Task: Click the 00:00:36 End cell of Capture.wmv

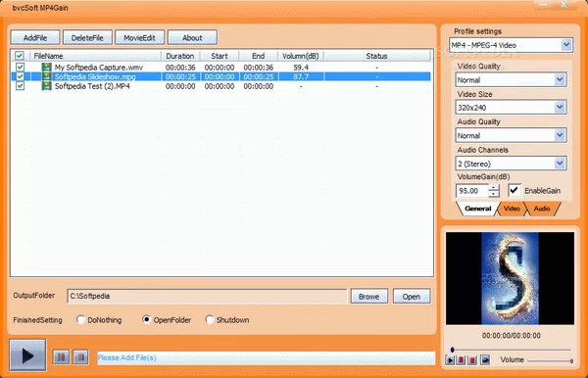Action: tap(259, 68)
